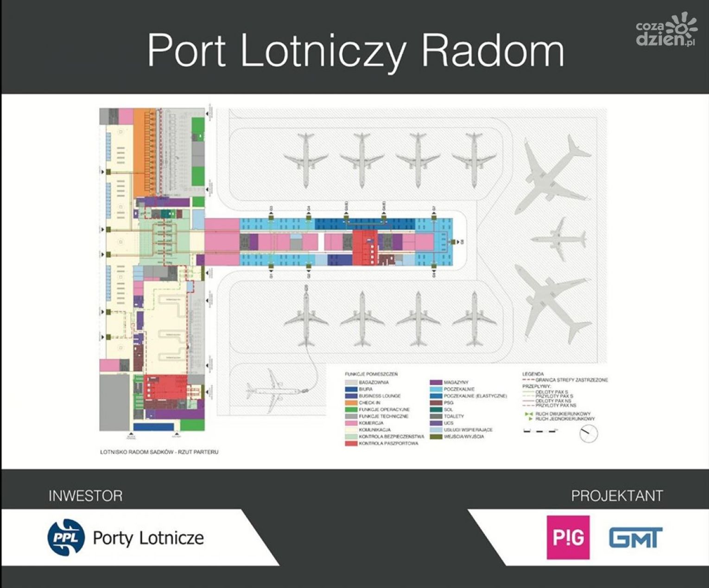
Task: Click the orange Check-in legend swatch
Action: point(351,403)
